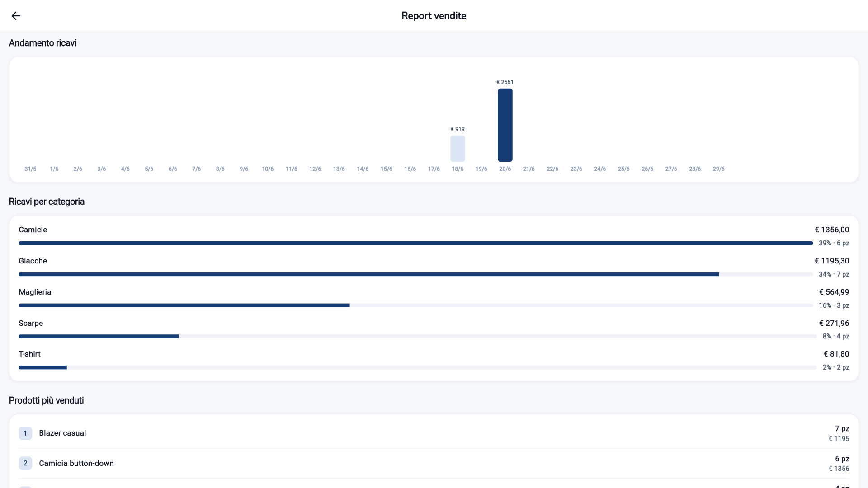Click the 19/6 date label on chart

tap(481, 169)
